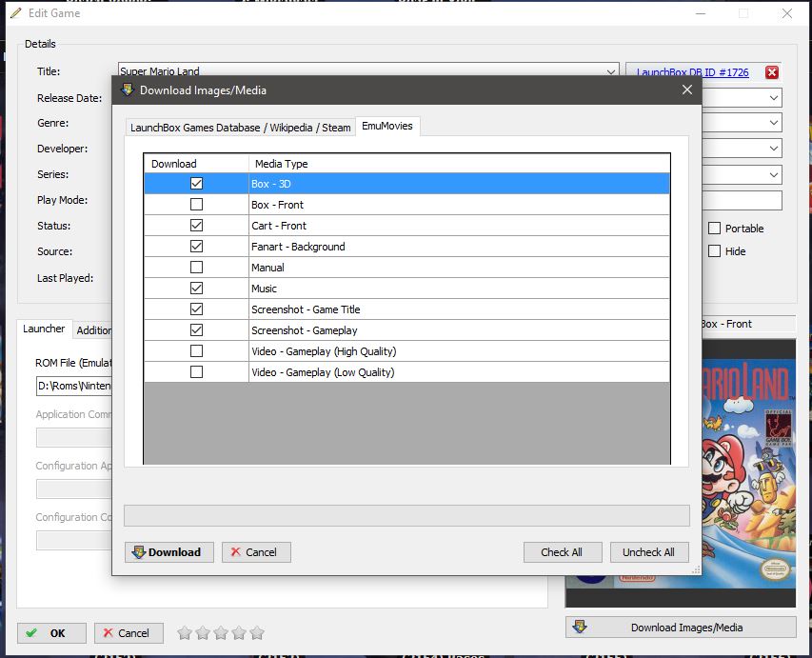
Task: Select the 'Manual' row text
Action: click(267, 268)
